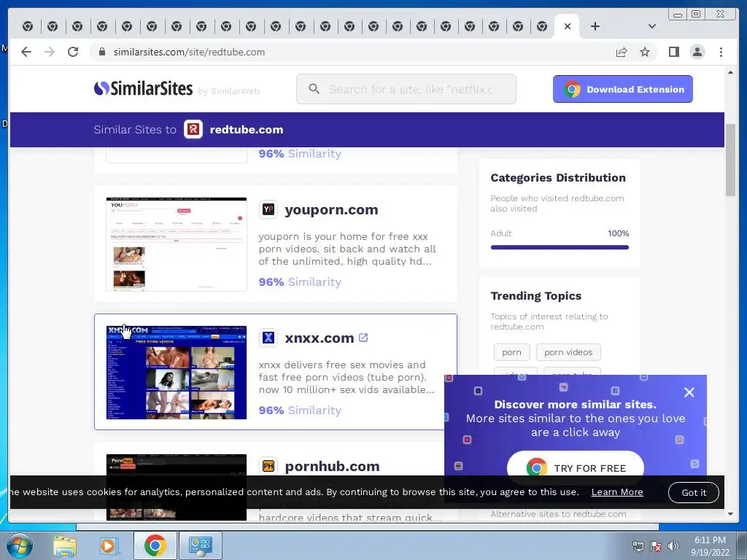747x560 pixels.
Task: Launch Windows Media Player from taskbar
Action: (x=108, y=545)
